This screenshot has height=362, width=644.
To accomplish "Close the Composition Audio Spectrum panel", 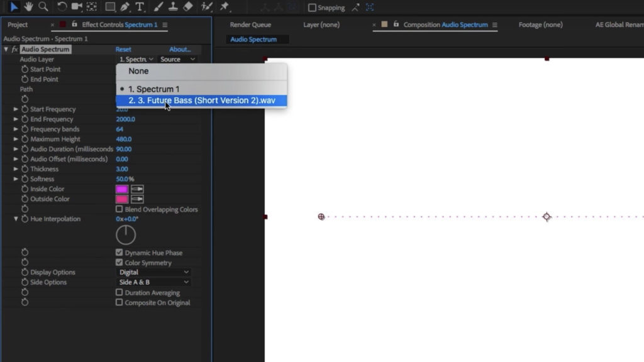I will (374, 25).
